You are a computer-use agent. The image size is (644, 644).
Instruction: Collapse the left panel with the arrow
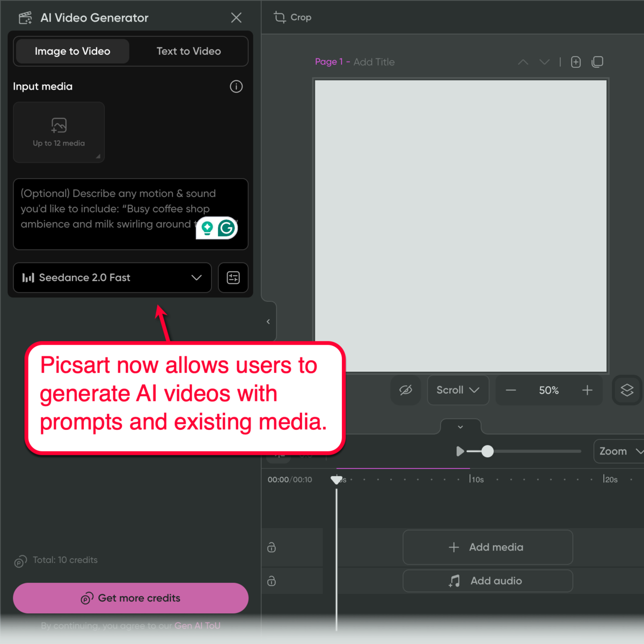268,321
